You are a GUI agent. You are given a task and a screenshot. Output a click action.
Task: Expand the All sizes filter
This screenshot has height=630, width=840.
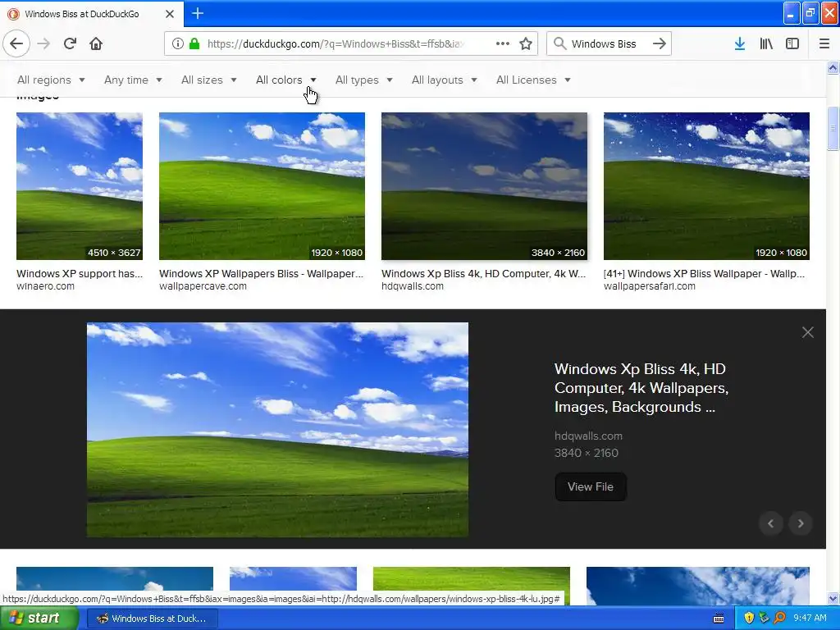(x=209, y=80)
